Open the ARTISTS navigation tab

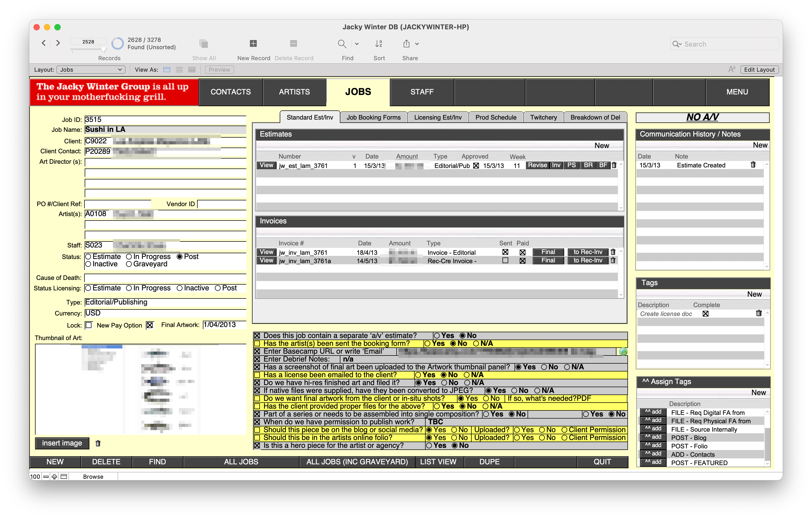tap(294, 92)
